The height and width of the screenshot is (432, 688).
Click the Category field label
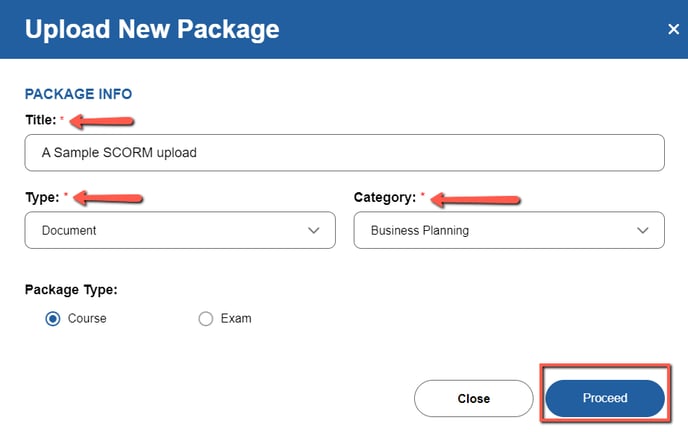coord(385,197)
